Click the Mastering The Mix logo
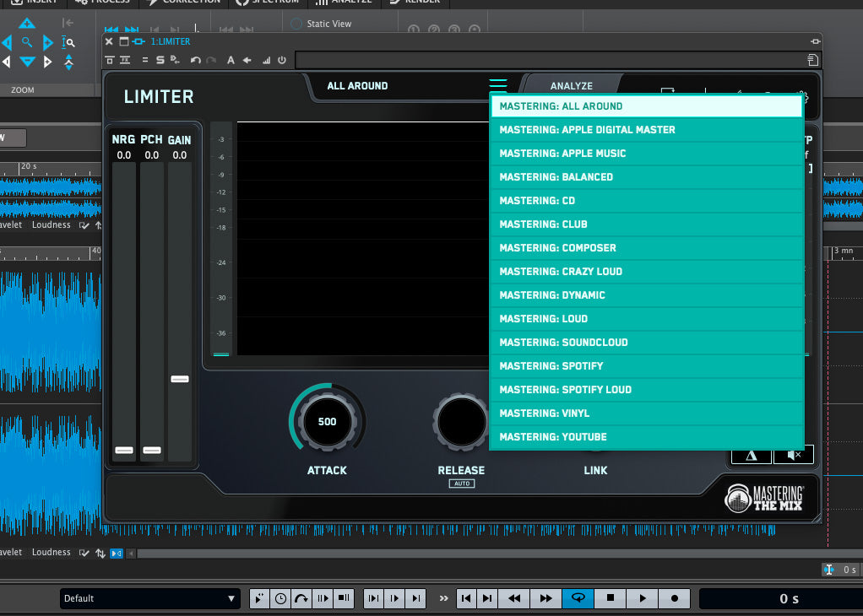This screenshot has height=616, width=863. point(764,499)
